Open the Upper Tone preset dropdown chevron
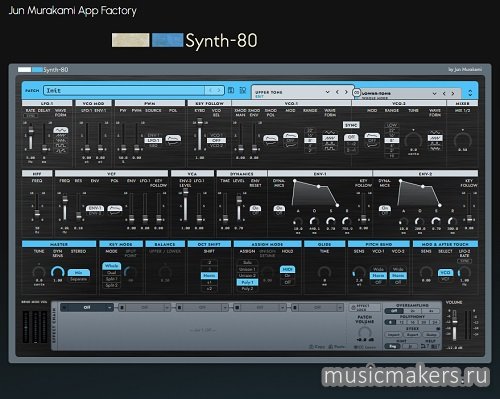The image size is (500, 399). 327,92
